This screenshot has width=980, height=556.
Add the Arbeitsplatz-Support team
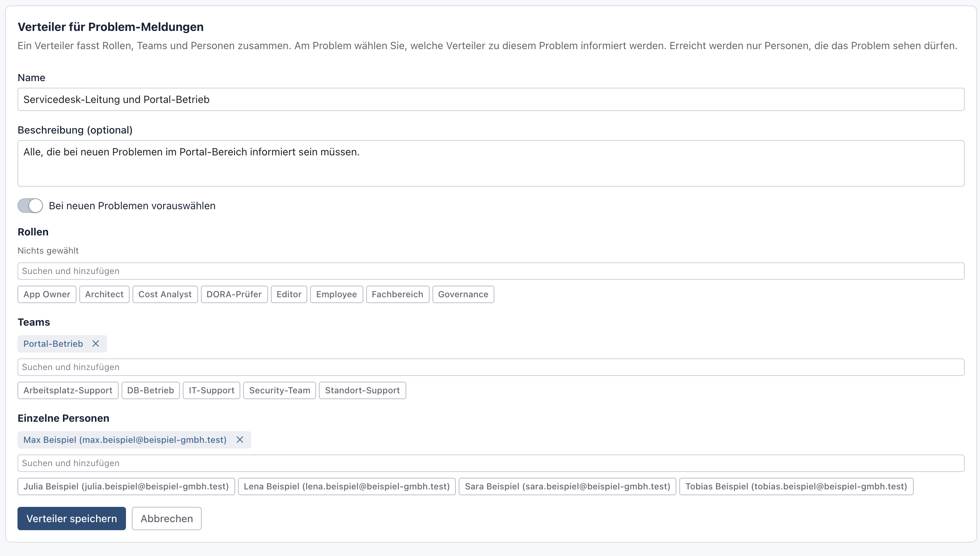coord(68,390)
